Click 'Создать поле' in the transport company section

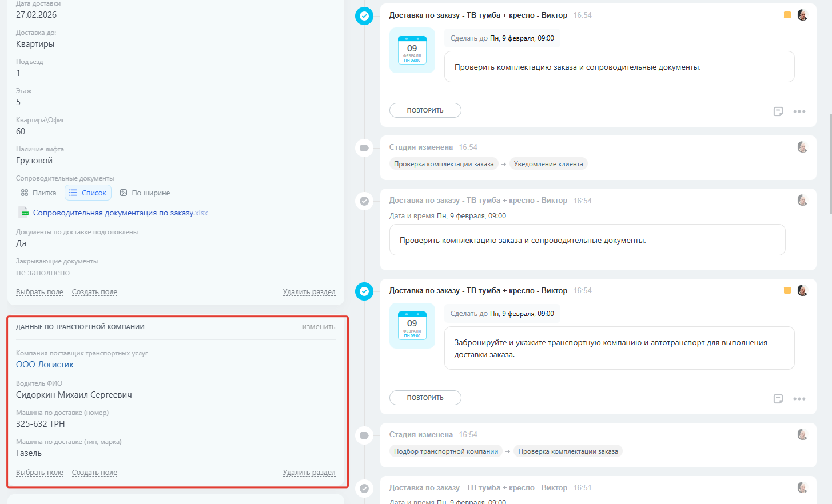[x=94, y=473]
